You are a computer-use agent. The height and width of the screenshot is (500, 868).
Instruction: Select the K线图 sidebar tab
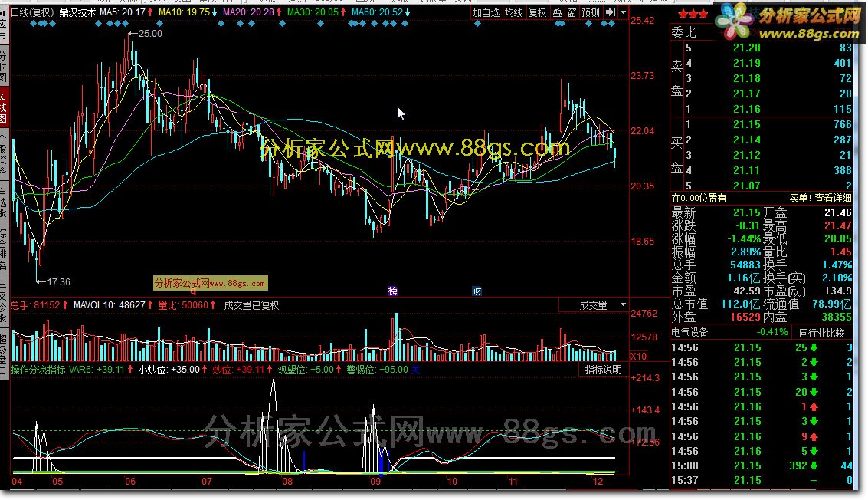coord(3,107)
